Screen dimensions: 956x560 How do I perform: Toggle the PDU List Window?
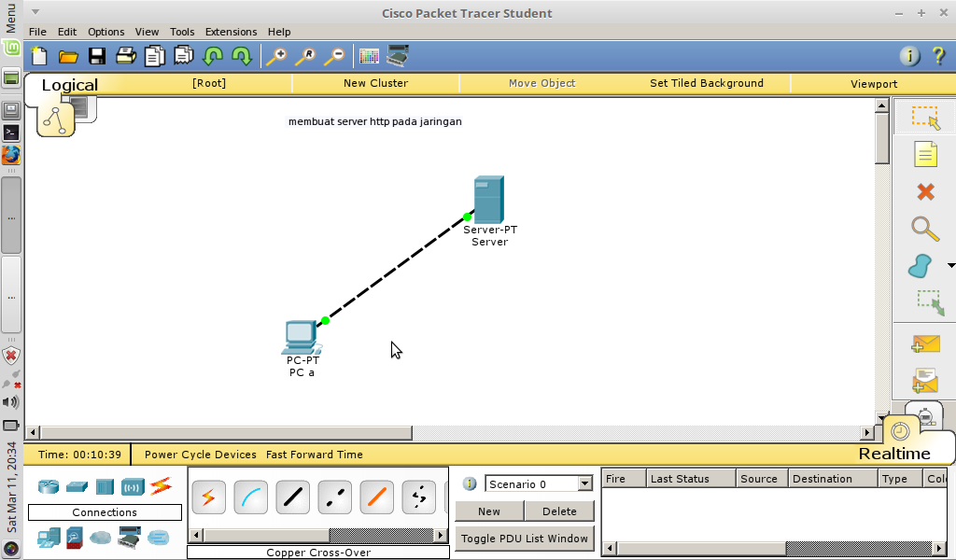524,539
